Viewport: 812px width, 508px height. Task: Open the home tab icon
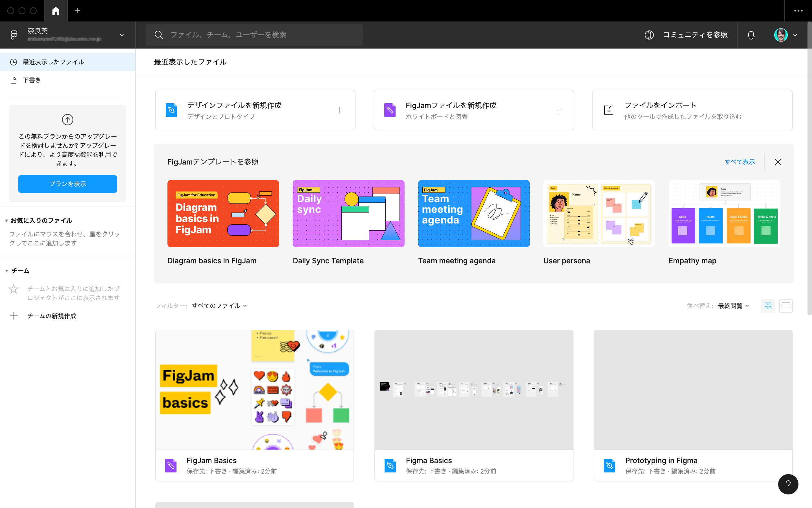56,11
